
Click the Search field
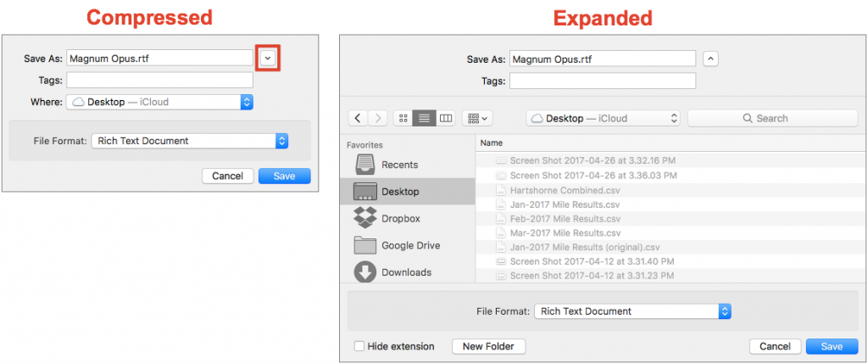point(772,118)
